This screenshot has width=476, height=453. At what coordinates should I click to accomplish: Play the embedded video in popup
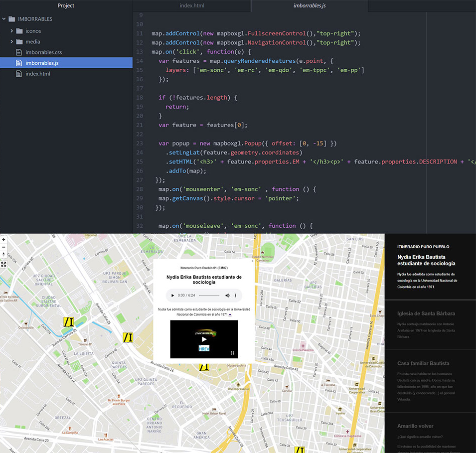[204, 339]
